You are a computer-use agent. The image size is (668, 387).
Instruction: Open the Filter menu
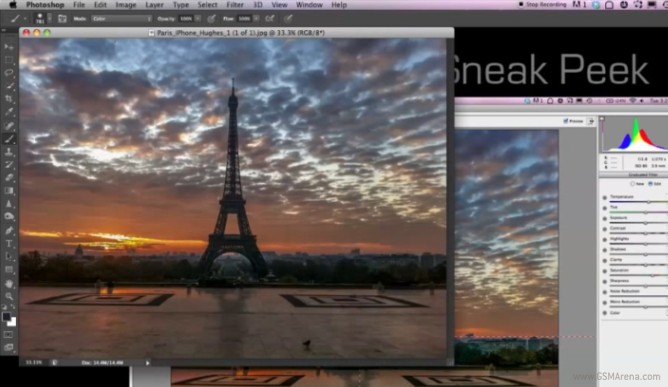pos(235,5)
